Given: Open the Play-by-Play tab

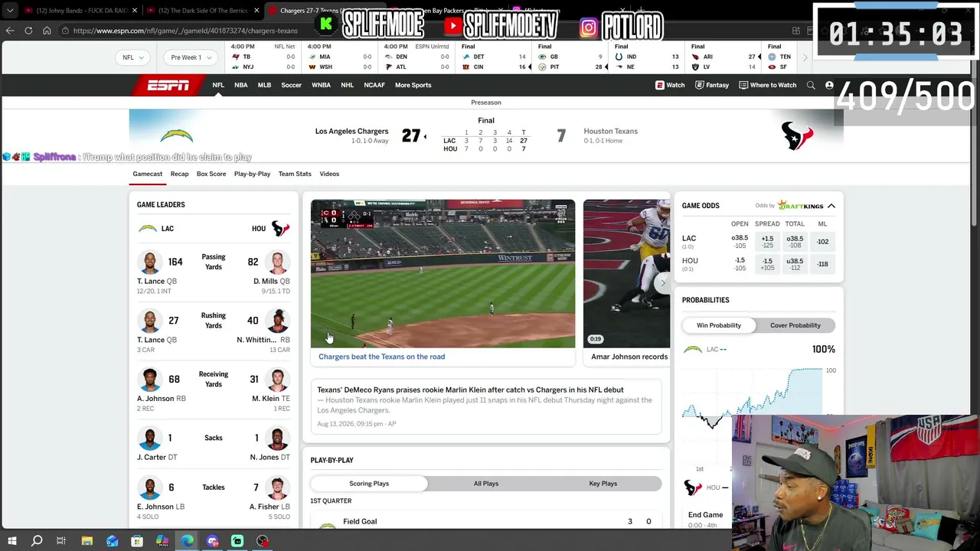Looking at the screenshot, I should click(252, 174).
